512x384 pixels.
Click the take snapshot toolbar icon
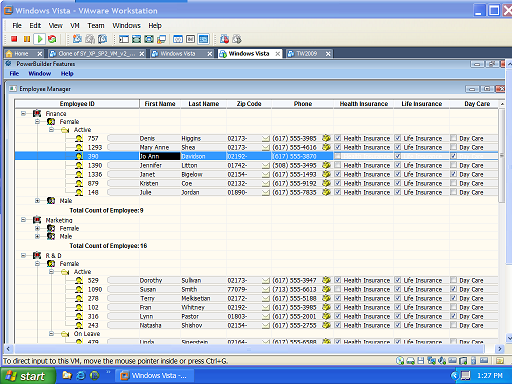[x=77, y=39]
